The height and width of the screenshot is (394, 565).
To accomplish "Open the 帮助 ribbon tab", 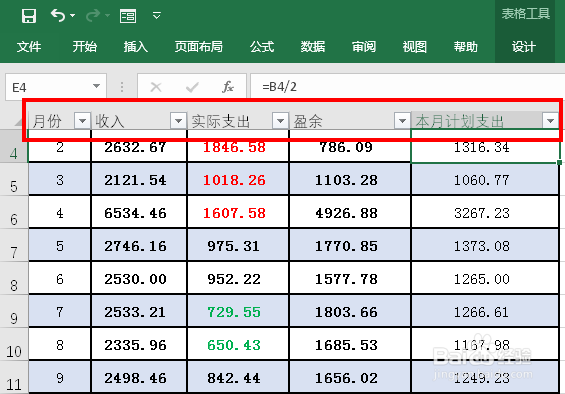I will (466, 47).
